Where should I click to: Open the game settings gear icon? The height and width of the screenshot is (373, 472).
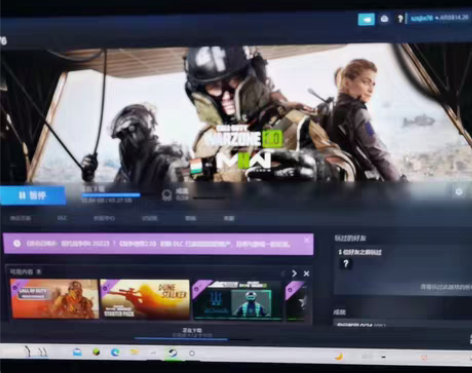pos(459,192)
